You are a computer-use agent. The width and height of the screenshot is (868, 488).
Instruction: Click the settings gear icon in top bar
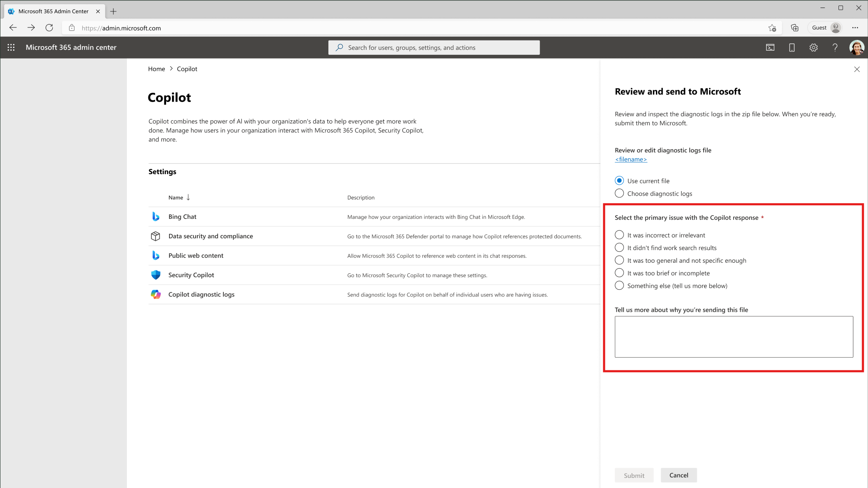813,47
